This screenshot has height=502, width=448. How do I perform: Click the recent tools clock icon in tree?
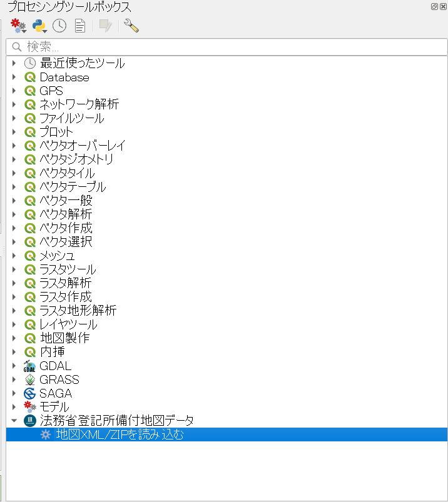[30, 63]
